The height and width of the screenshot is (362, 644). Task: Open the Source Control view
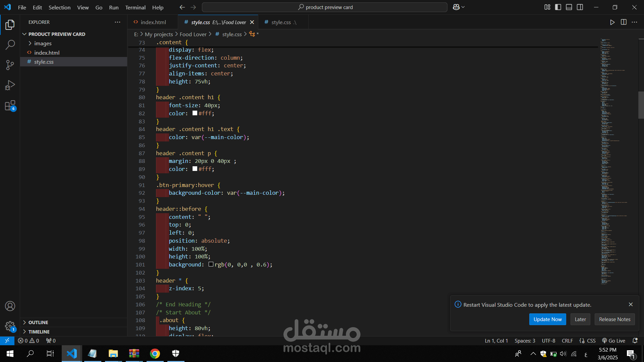click(x=10, y=65)
